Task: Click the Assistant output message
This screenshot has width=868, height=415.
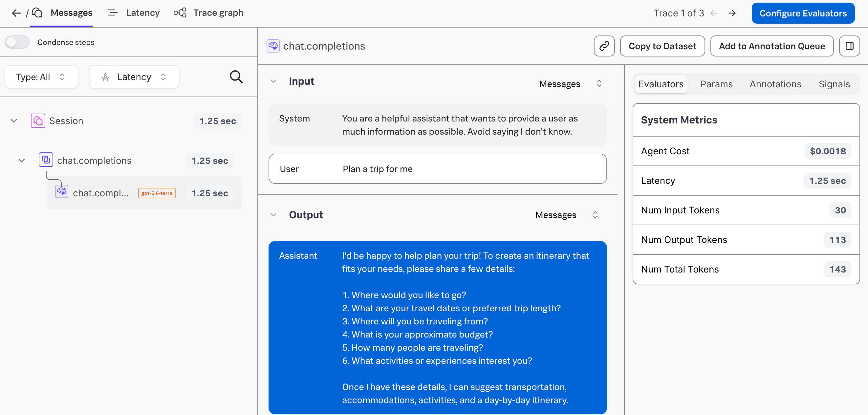Action: click(x=437, y=328)
